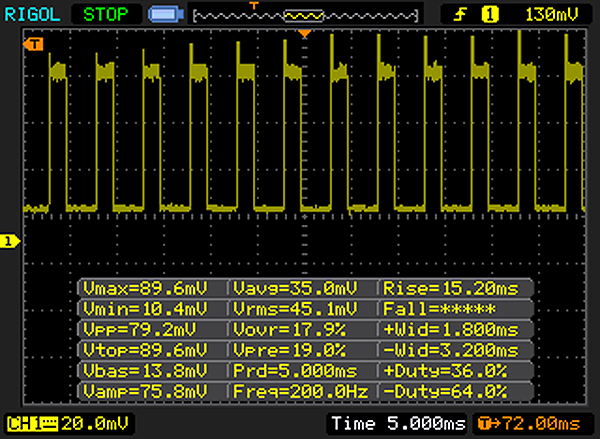Select the Vmin=10.4mV measurement

click(x=145, y=309)
